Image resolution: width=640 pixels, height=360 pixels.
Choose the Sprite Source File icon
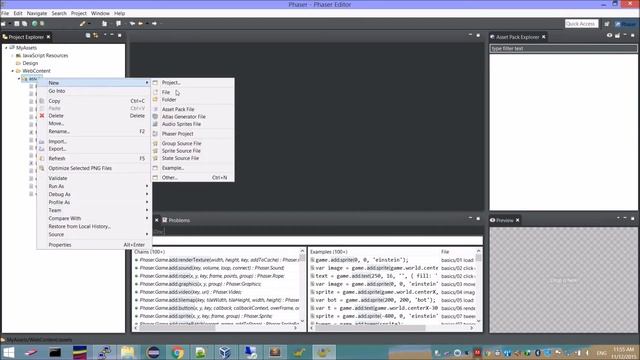[x=155, y=151]
